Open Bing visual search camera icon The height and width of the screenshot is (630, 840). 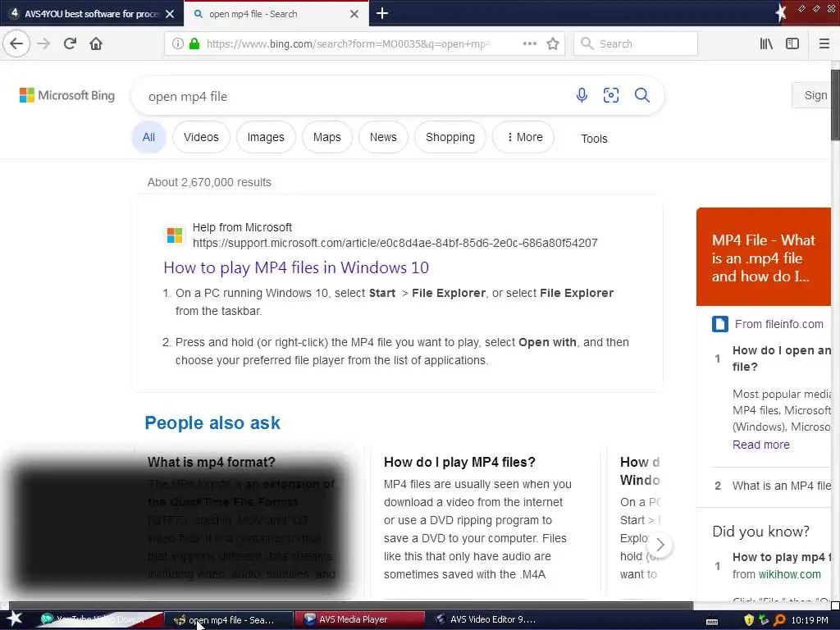[x=610, y=95]
